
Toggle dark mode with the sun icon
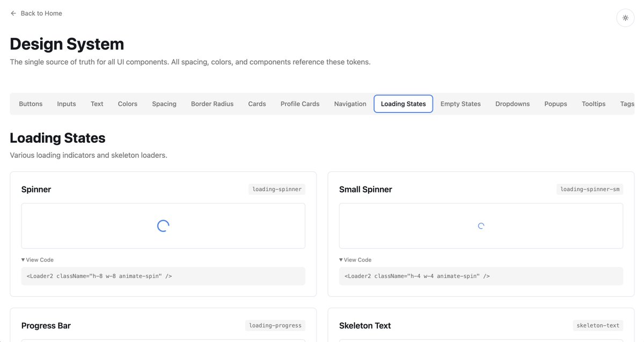pos(625,17)
